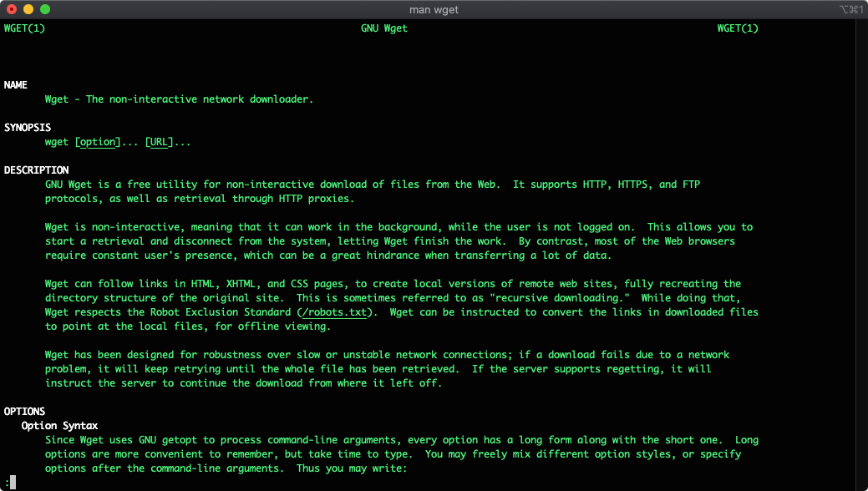Click line 'instruct the server to continue'
Screen dimensions: 868x491
(244, 383)
